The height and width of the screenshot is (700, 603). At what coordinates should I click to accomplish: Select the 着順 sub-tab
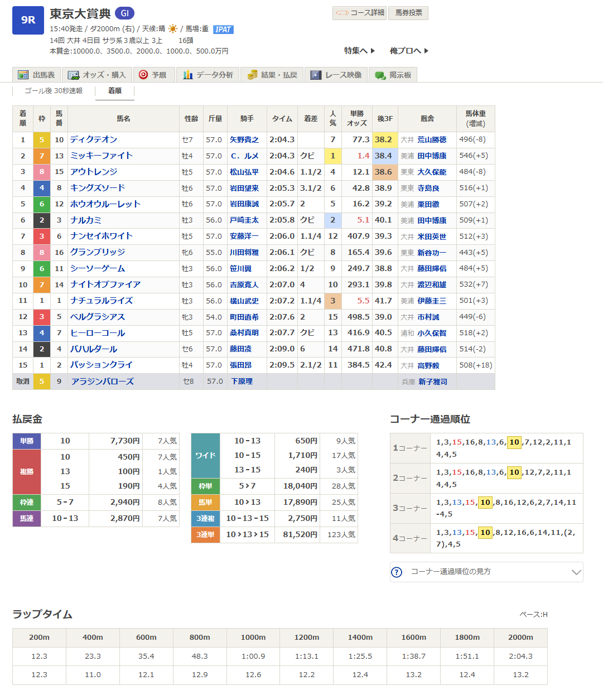pyautogui.click(x=115, y=91)
